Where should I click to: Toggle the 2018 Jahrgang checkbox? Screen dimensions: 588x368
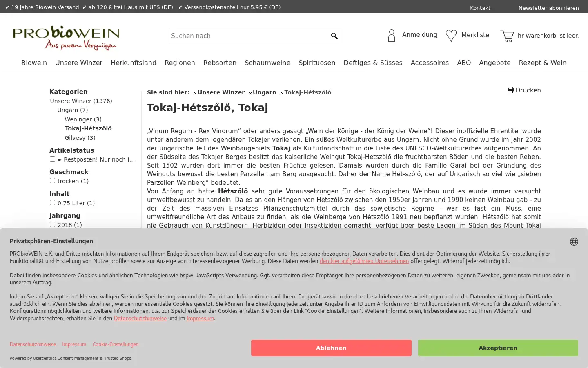pyautogui.click(x=52, y=224)
